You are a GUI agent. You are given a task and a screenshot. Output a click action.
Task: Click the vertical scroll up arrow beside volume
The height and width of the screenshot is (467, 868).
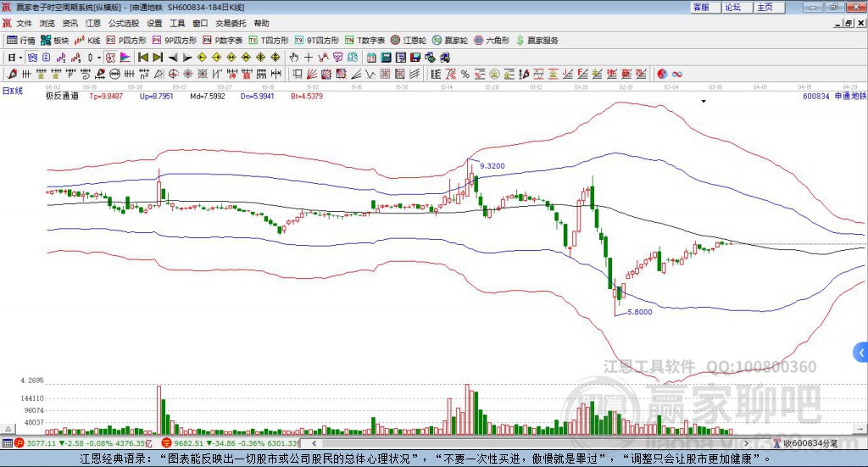pyautogui.click(x=8, y=429)
